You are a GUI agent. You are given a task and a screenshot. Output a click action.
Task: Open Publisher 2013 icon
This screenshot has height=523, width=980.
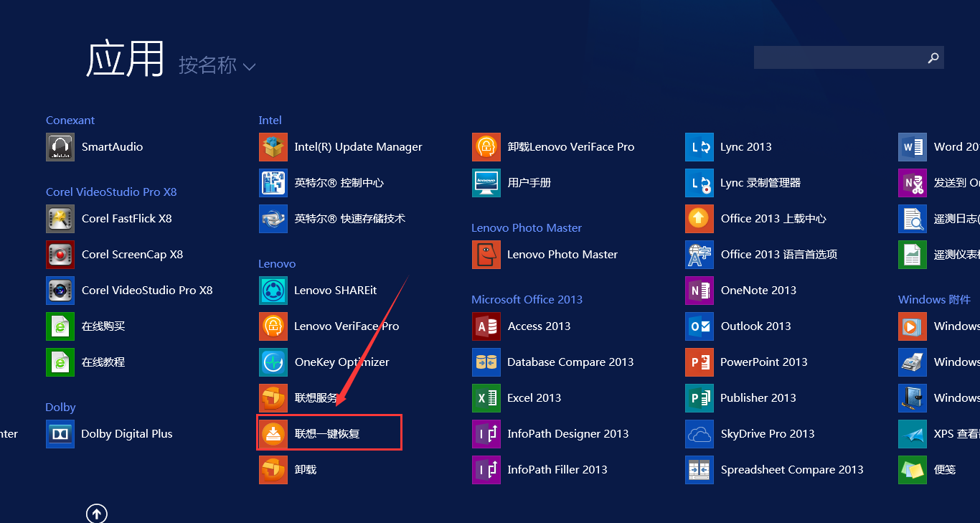(699, 398)
